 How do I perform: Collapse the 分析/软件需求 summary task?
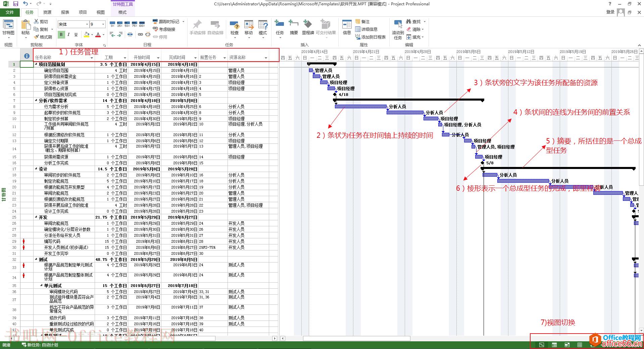click(36, 100)
